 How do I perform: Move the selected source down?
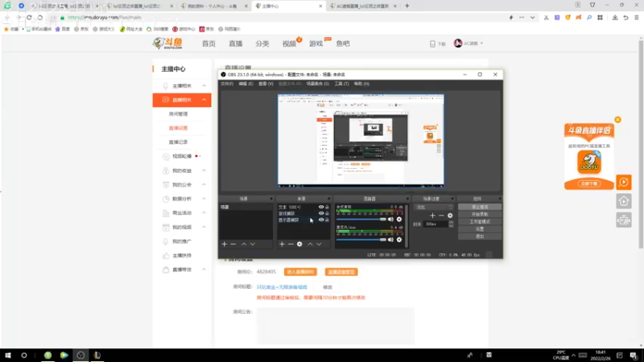pyautogui.click(x=319, y=245)
